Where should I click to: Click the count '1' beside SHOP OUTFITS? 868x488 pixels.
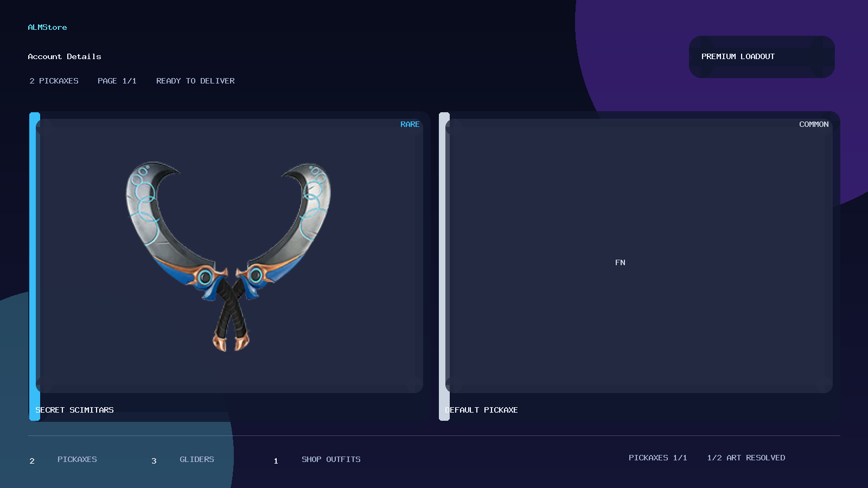click(276, 461)
